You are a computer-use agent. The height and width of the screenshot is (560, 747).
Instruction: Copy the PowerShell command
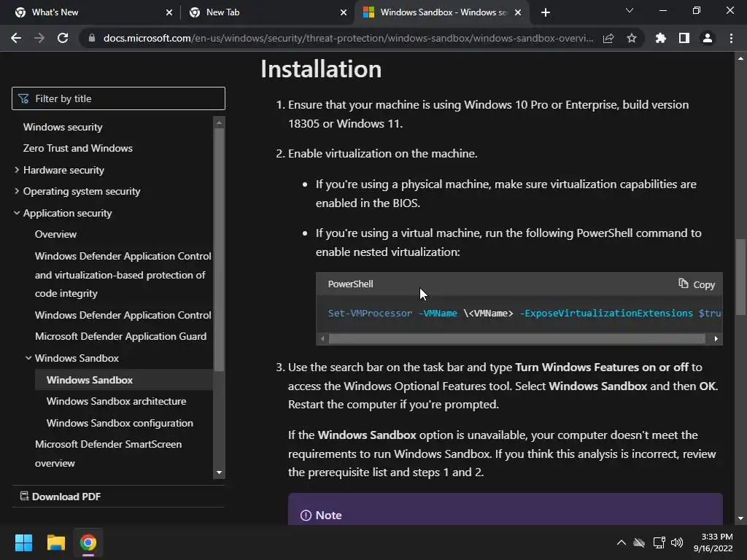697,284
